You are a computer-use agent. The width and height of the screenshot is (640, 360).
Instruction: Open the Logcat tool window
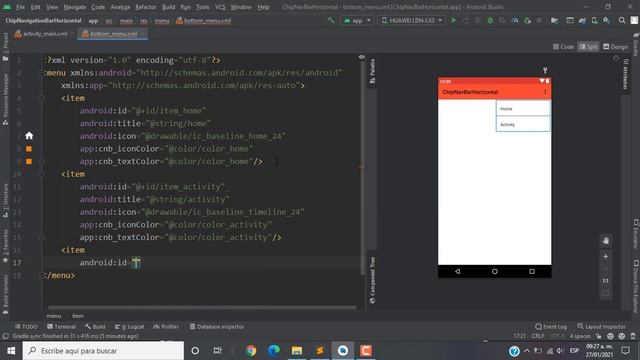pos(129,327)
